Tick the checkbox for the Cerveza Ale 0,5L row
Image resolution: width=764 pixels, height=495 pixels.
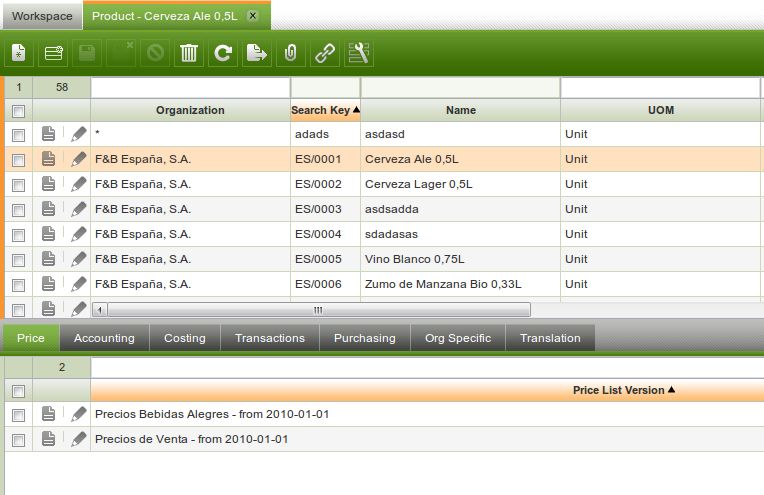click(x=18, y=159)
